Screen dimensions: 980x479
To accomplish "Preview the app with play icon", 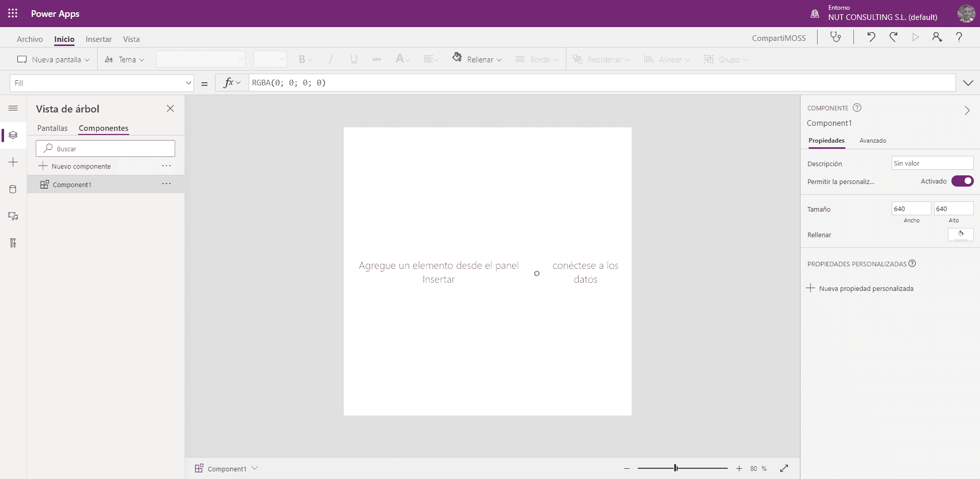I will (915, 37).
